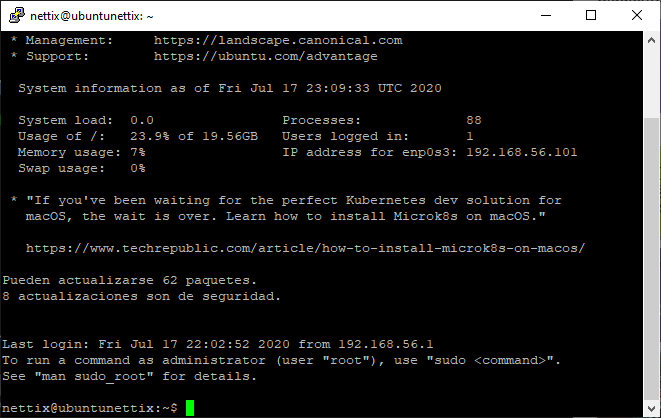This screenshot has height=418, width=661.
Task: Click the techrepublic microk8s article URL
Action: click(305, 248)
